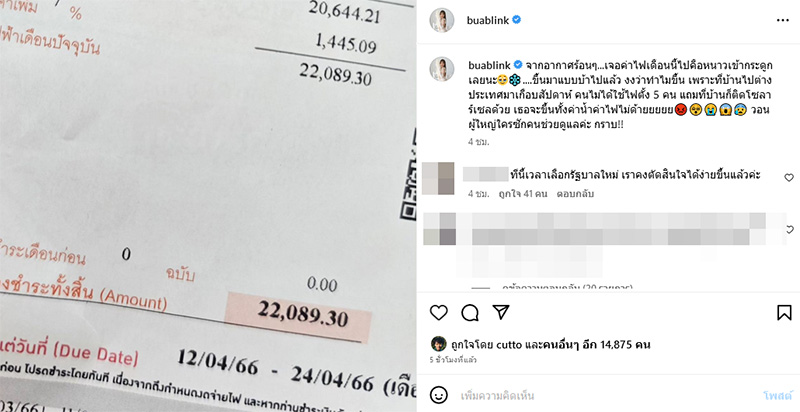Click the add comment input field

click(x=607, y=395)
